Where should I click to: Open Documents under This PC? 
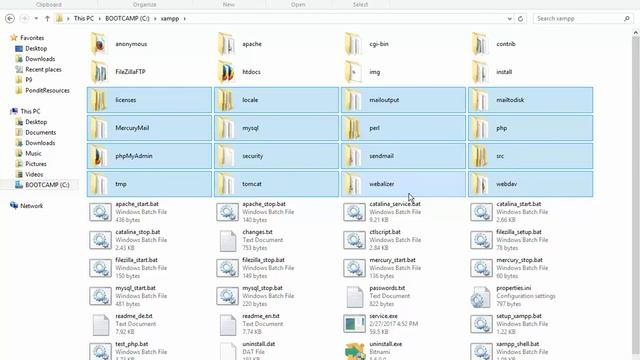coord(40,133)
